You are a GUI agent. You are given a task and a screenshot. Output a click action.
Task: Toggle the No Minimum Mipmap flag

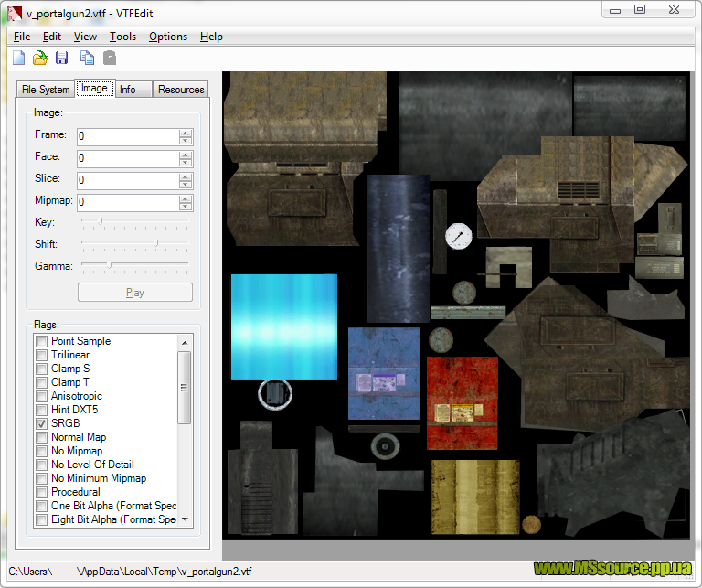42,479
